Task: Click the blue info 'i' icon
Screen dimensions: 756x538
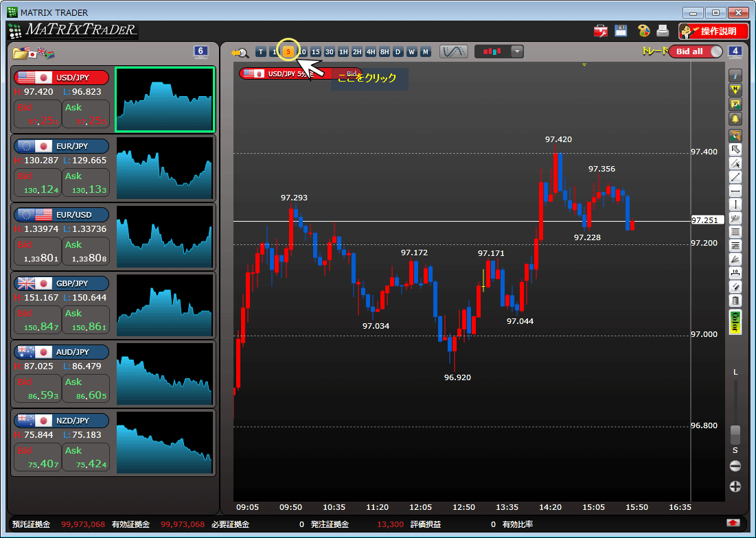Action: coord(735,75)
